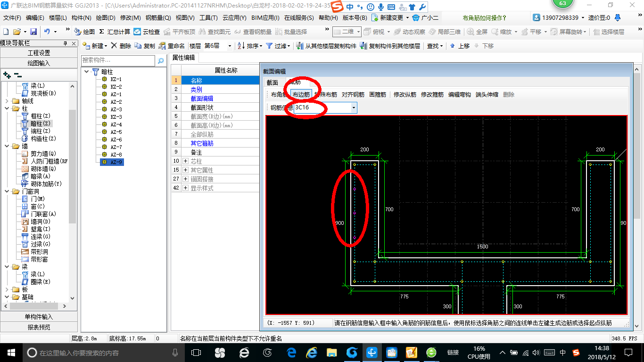
Task: Click the new file icon in the toolbar
Action: tap(6, 32)
